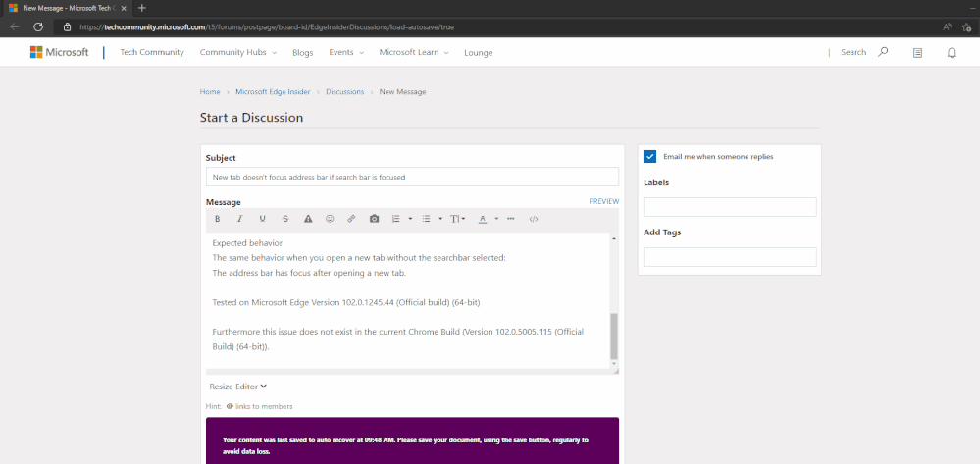Select the New Message browser tab
The image size is (980, 464).
(x=68, y=8)
